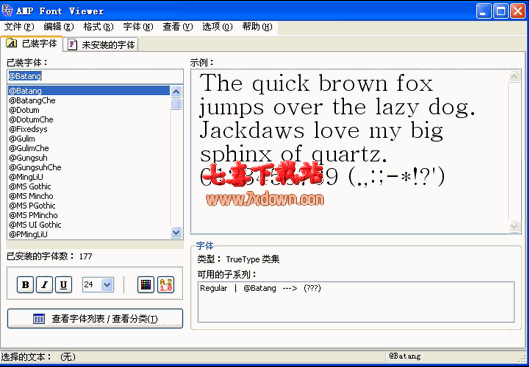Click the 已安装的字体数: 177 label
Image resolution: width=529 pixels, height=367 pixels.
point(49,256)
